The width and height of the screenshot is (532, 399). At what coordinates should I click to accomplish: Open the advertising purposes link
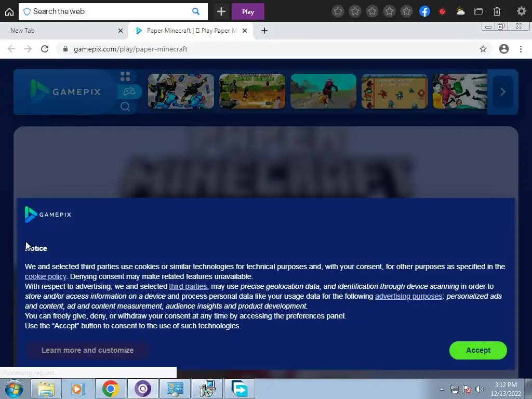tap(409, 296)
